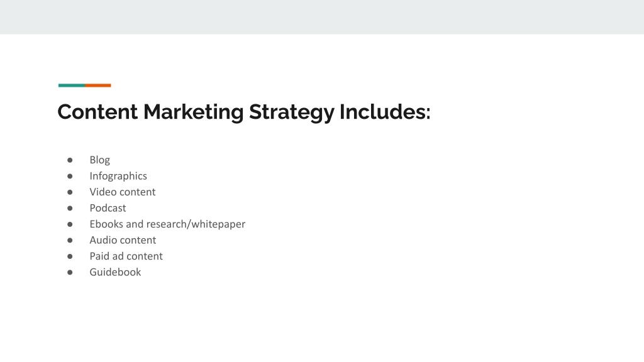Click 'Ebooks and research/whitepaper' list item
The image size is (644, 362).
click(x=167, y=224)
